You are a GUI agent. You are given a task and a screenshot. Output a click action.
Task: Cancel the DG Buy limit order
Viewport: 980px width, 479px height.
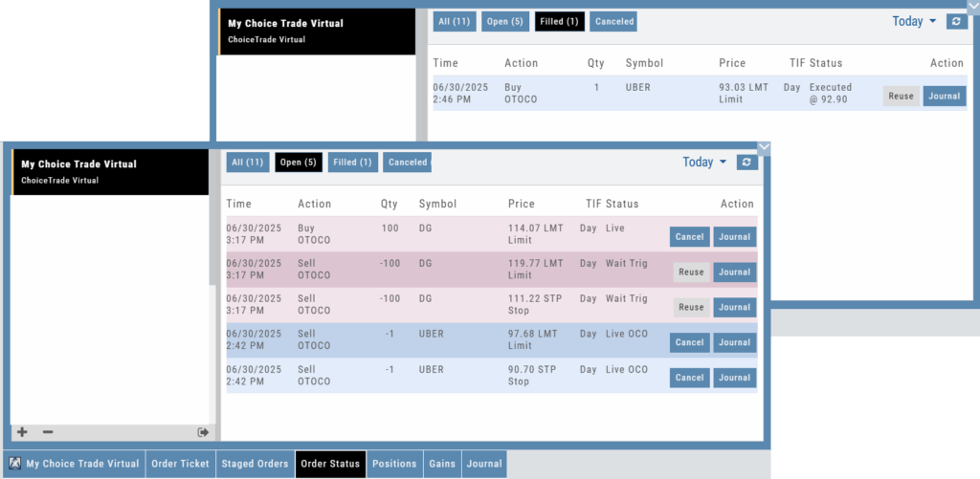pos(689,237)
